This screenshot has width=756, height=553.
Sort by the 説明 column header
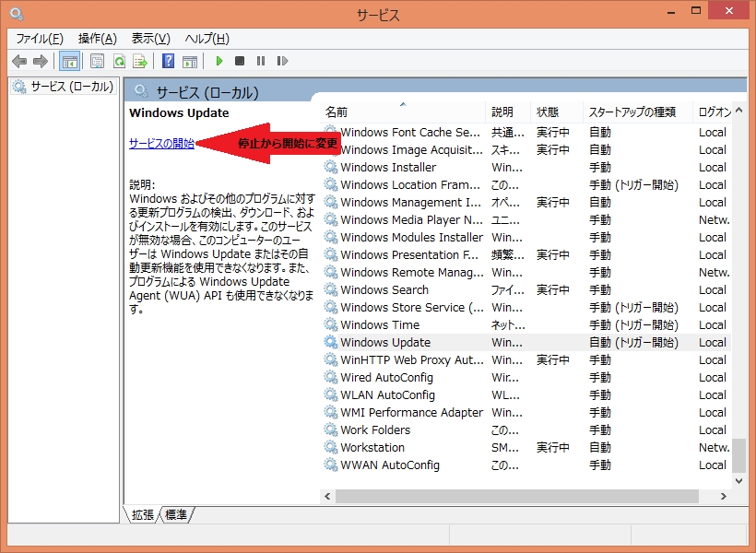coord(508,112)
